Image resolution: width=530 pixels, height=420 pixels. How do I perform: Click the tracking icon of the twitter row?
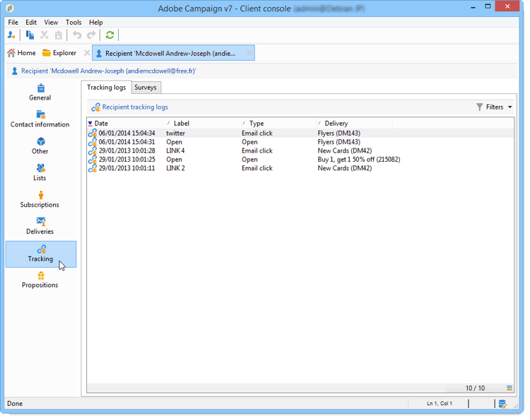(93, 133)
